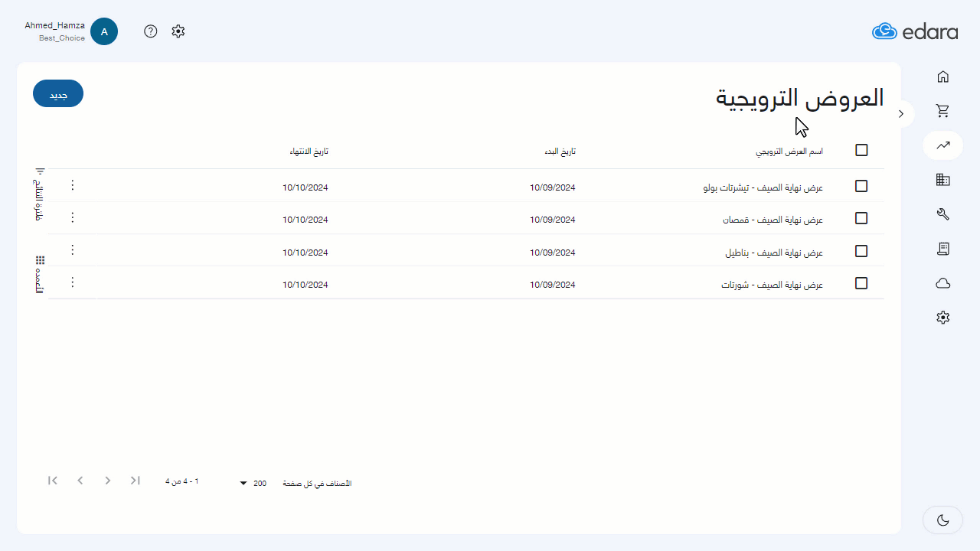The height and width of the screenshot is (551, 980).
Task: Open offer عرض نهاية الصيف - بناطيل
Action: pyautogui.click(x=774, y=253)
